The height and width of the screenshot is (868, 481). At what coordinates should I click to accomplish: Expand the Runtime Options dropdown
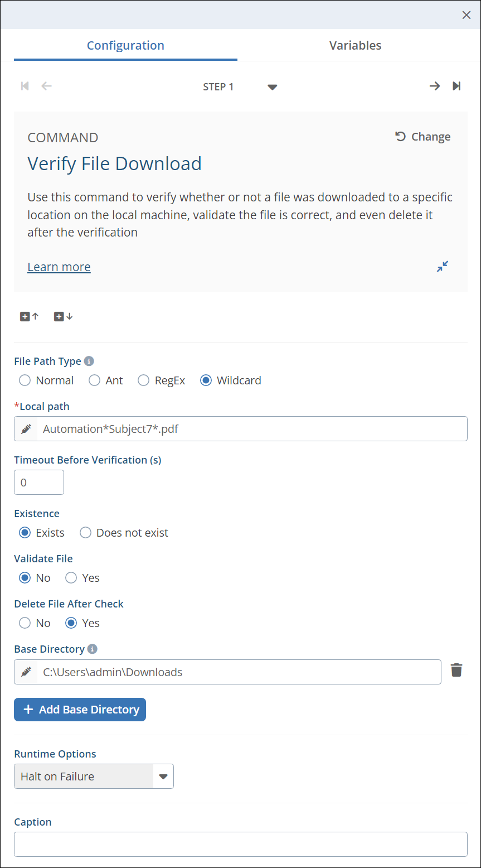tap(163, 777)
